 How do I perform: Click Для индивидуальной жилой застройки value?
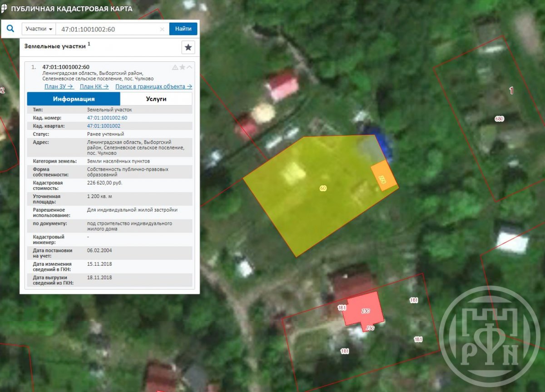[132, 210]
